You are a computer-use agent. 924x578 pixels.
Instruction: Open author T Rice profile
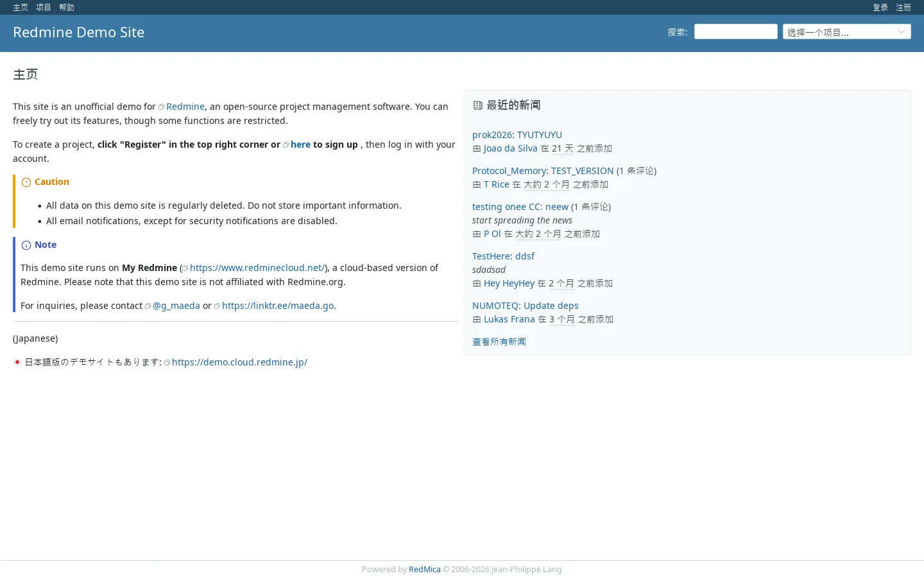pos(497,184)
